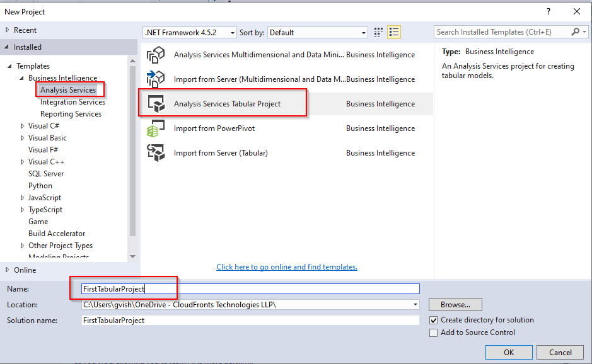Image resolution: width=592 pixels, height=364 pixels.
Task: Select the Analysis Services Multidimensional template icon
Action: [156, 55]
